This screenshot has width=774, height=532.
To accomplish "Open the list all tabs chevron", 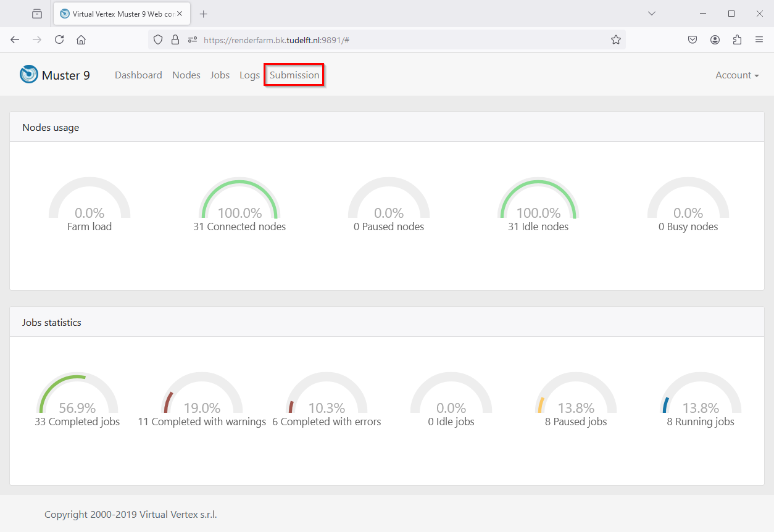I will (x=651, y=14).
